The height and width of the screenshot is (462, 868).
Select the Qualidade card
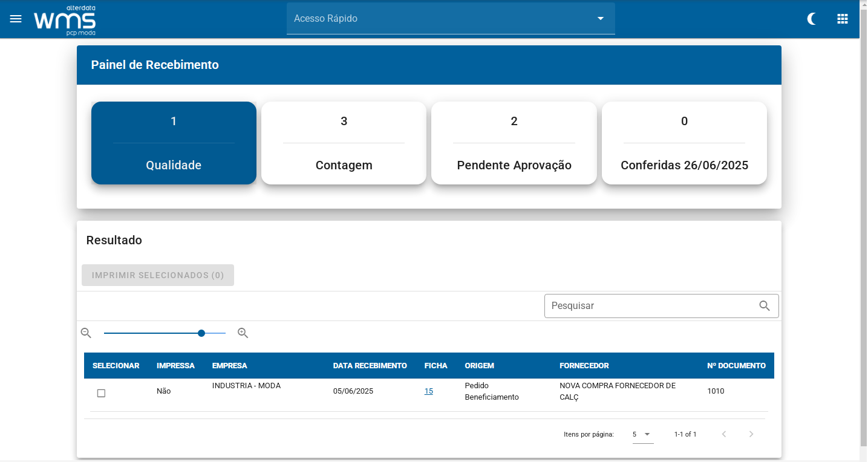174,143
